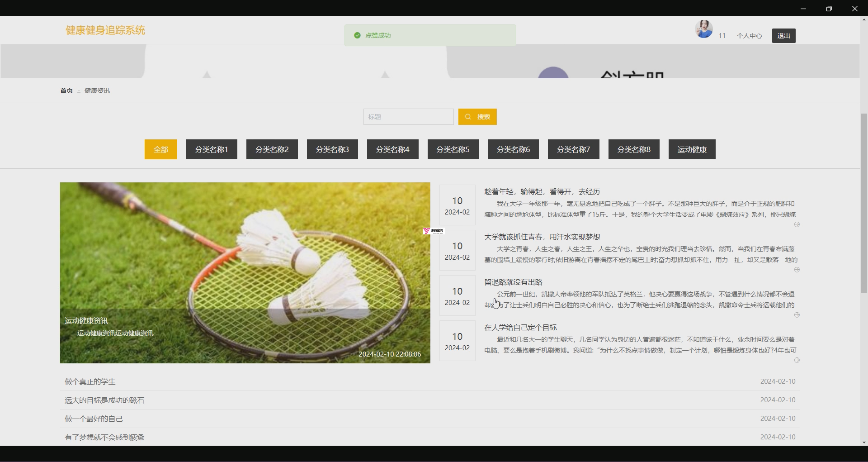Focus the 标题 search input field
The width and height of the screenshot is (868, 462).
click(408, 117)
